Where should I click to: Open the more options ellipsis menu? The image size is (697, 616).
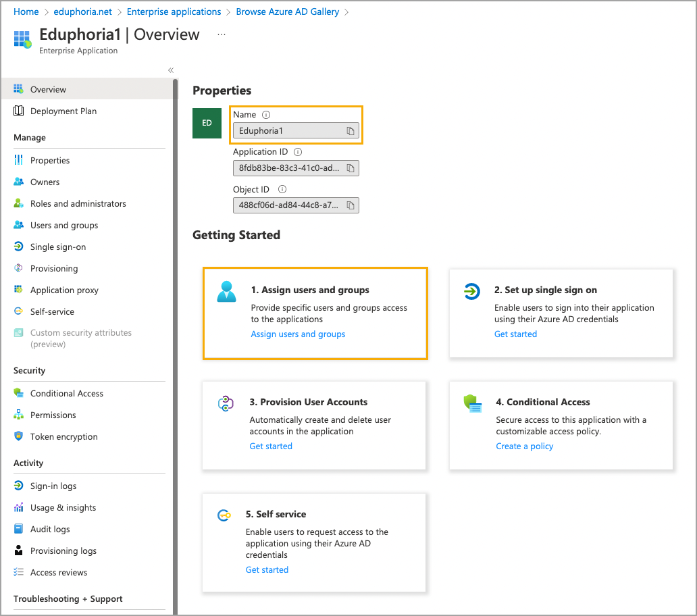point(222,34)
